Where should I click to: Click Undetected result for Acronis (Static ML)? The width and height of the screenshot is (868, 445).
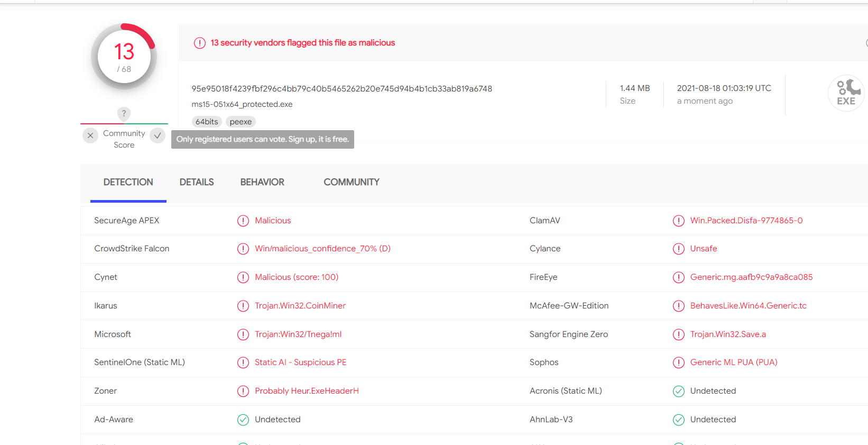713,391
